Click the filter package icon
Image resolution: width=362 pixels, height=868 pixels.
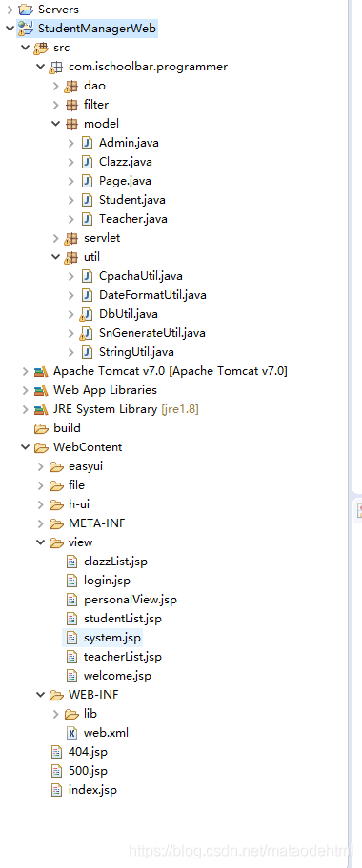71,105
